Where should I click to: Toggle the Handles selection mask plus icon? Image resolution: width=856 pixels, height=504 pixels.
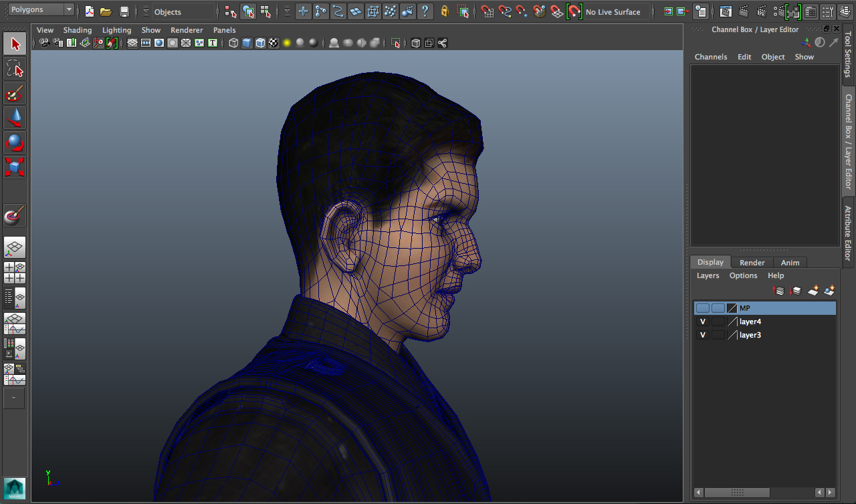[304, 11]
